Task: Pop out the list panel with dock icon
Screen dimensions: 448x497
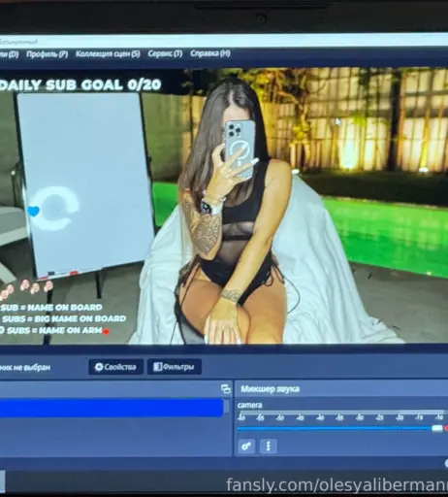Action: [x=226, y=389]
